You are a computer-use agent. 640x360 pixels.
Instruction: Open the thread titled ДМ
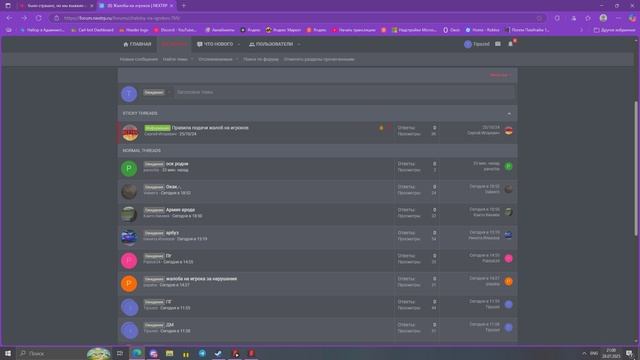coord(170,325)
